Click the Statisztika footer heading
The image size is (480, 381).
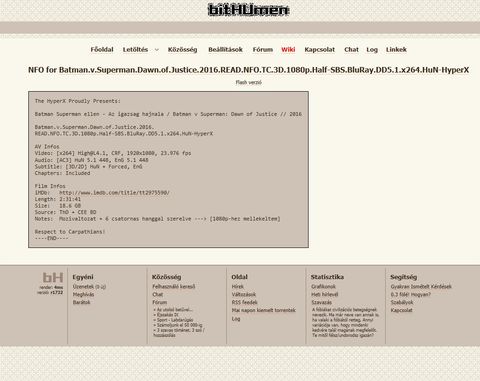click(327, 277)
